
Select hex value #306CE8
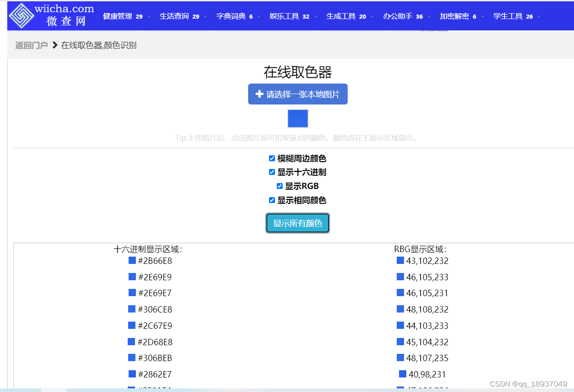(x=155, y=310)
